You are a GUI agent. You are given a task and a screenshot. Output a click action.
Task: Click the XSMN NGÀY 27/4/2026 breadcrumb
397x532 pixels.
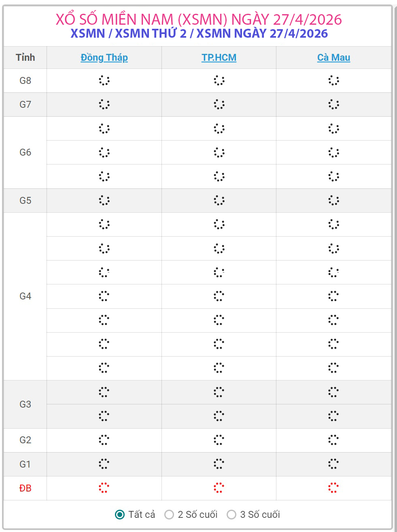(262, 33)
